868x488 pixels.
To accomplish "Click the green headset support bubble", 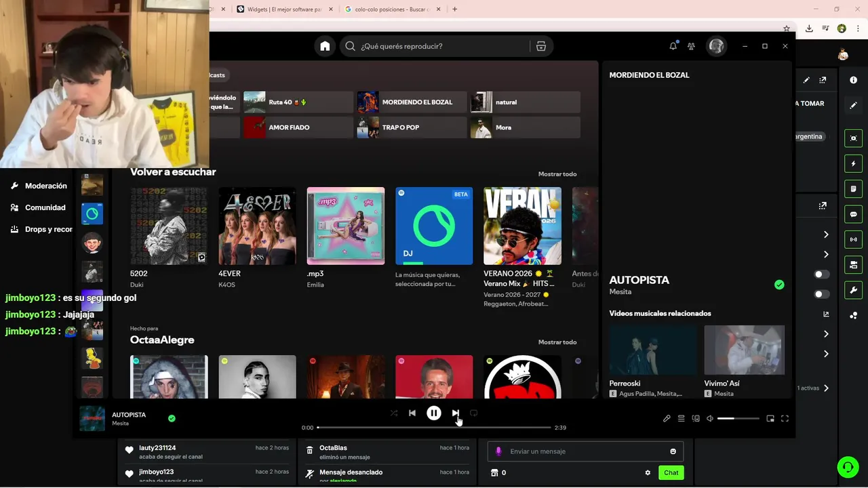I will pyautogui.click(x=848, y=467).
